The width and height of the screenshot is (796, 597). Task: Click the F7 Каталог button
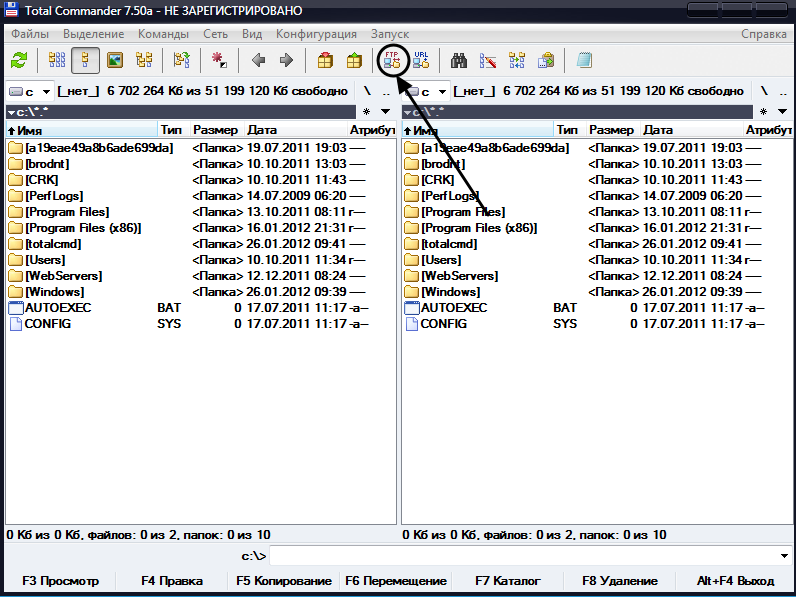(508, 581)
